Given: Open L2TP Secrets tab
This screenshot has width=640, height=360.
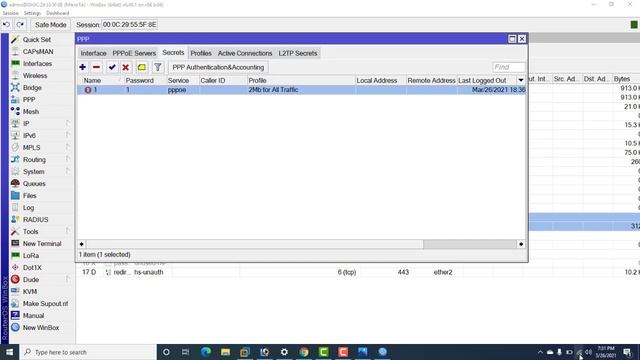Looking at the screenshot, I should [298, 53].
